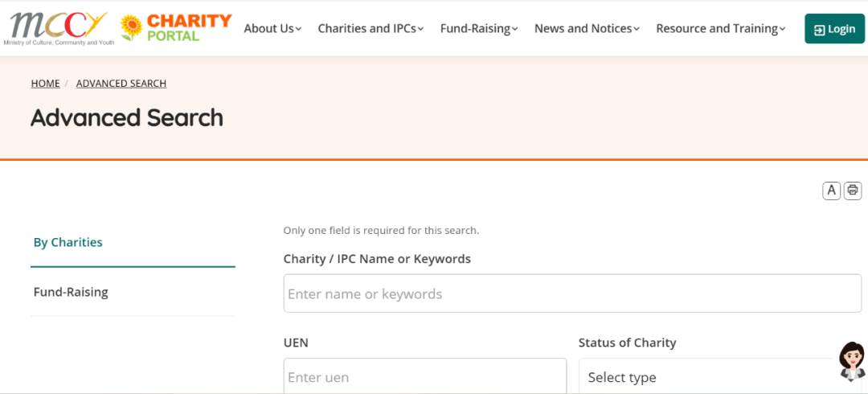The width and height of the screenshot is (868, 394).
Task: Focus the Charity / IPC Name keywords field
Action: 572,293
